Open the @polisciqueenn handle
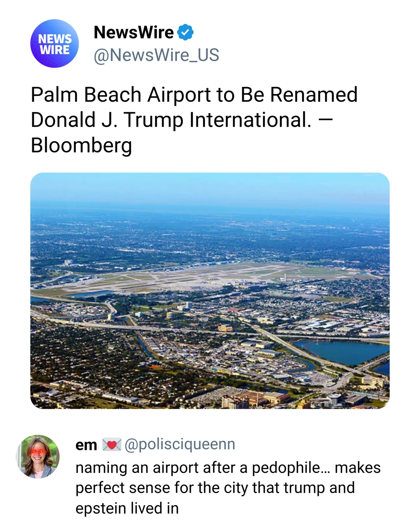Screen dimensions: 420x525 pyautogui.click(x=180, y=444)
